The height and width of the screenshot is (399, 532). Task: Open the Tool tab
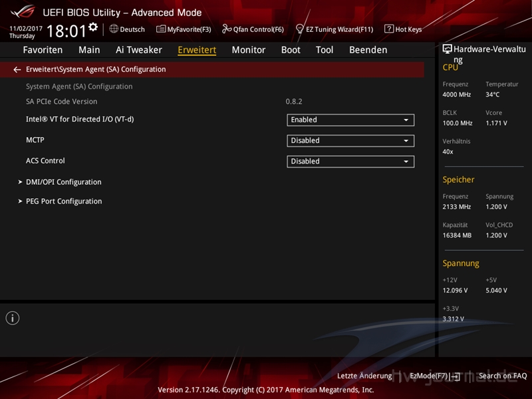click(325, 50)
